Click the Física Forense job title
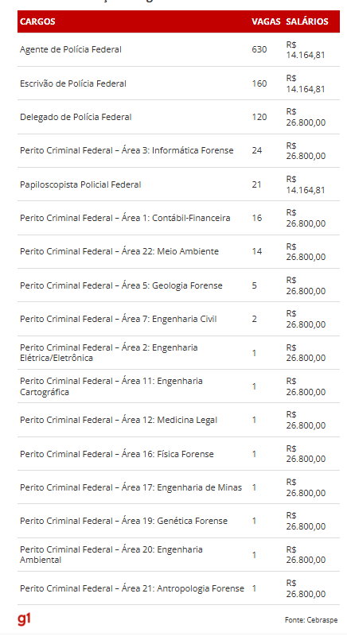This screenshot has height=644, width=347. [117, 454]
